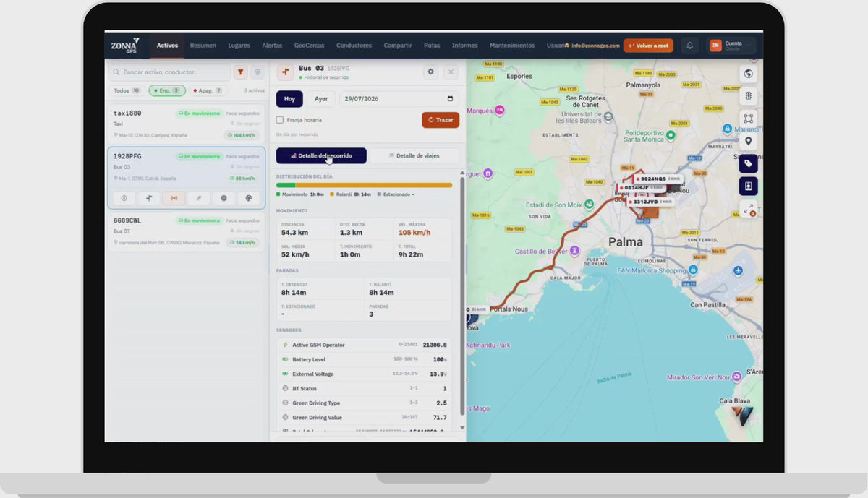This screenshot has width=868, height=498.
Task: Click the location pin map tool
Action: pyautogui.click(x=748, y=141)
